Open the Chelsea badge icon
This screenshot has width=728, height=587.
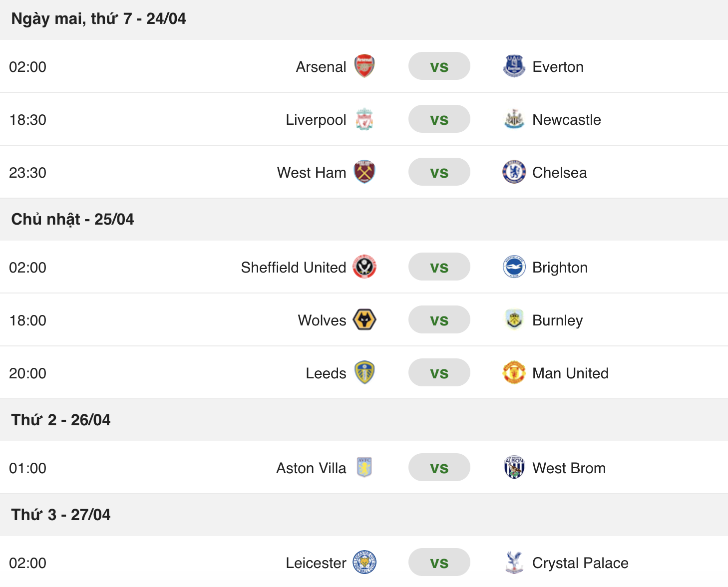point(514,172)
